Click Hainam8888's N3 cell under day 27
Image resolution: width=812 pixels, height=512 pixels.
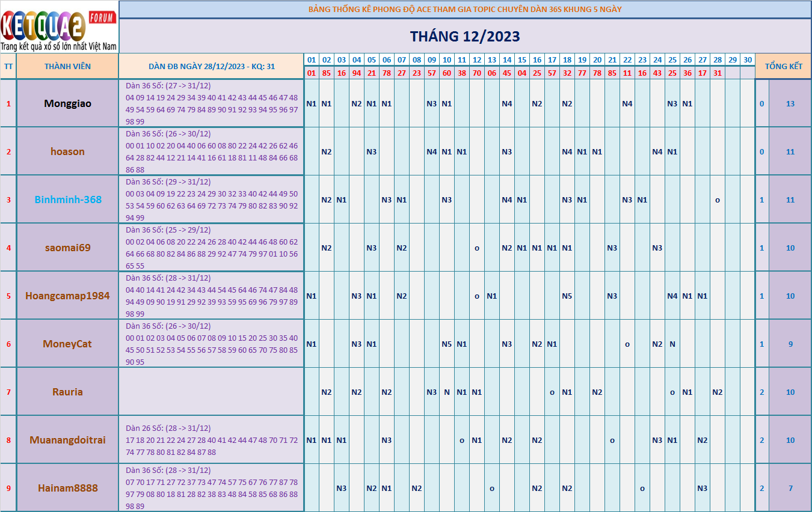[x=703, y=488]
